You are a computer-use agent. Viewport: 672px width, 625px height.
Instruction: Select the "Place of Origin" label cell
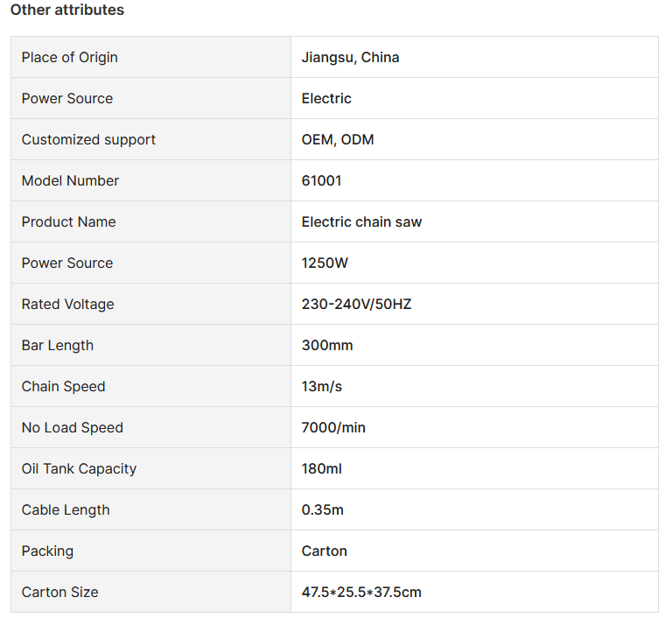pos(69,57)
